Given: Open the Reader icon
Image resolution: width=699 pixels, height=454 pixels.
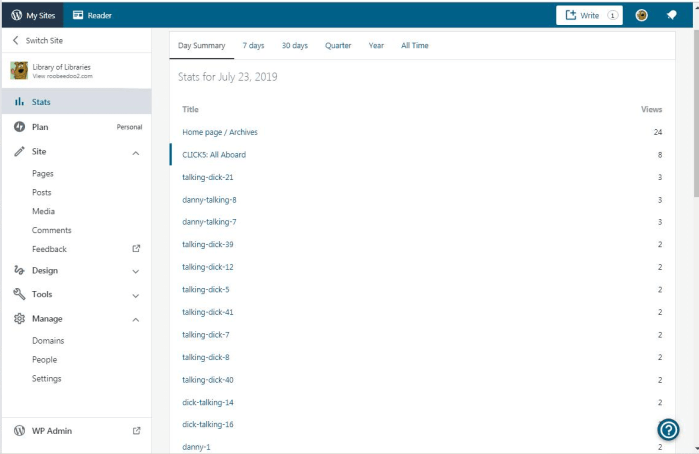Looking at the screenshot, I should (x=78, y=15).
